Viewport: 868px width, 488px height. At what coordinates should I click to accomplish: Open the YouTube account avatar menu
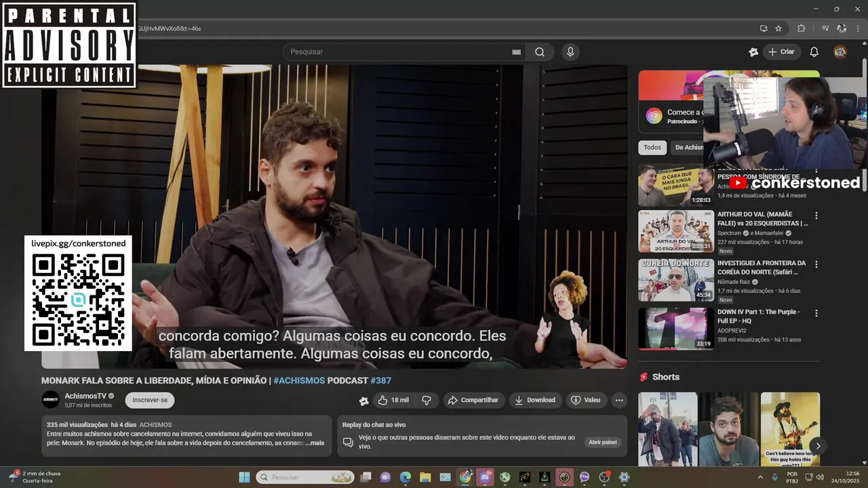[840, 52]
